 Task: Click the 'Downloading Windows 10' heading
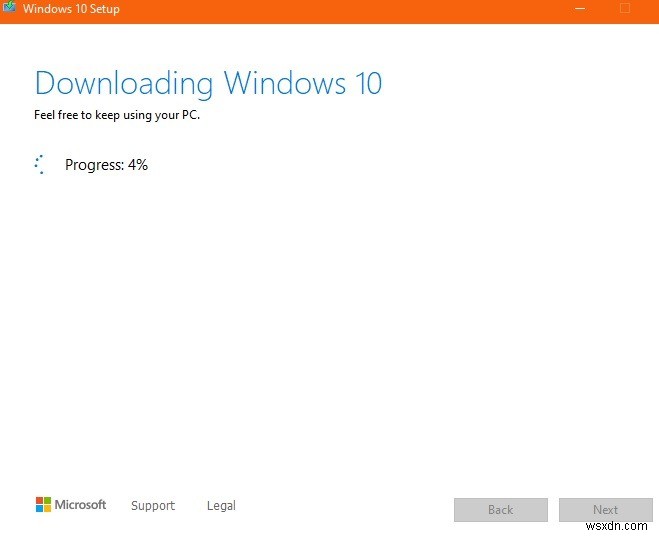click(208, 84)
